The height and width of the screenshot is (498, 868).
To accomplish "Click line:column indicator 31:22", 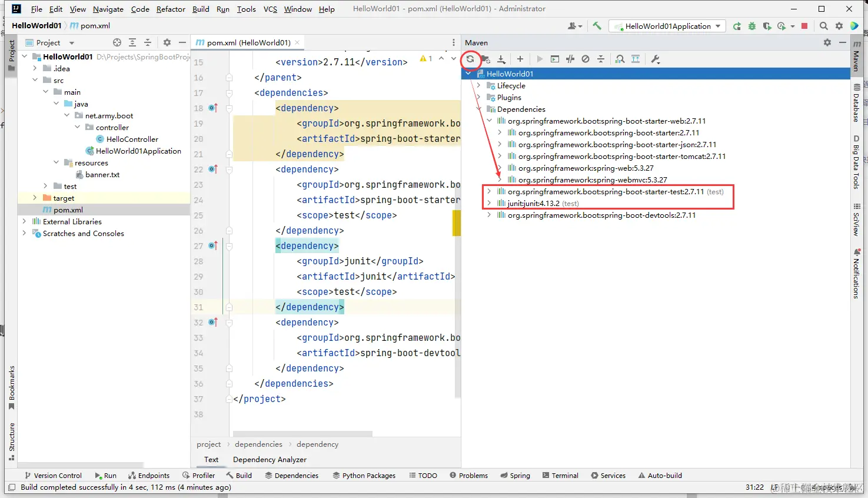I will pos(754,487).
